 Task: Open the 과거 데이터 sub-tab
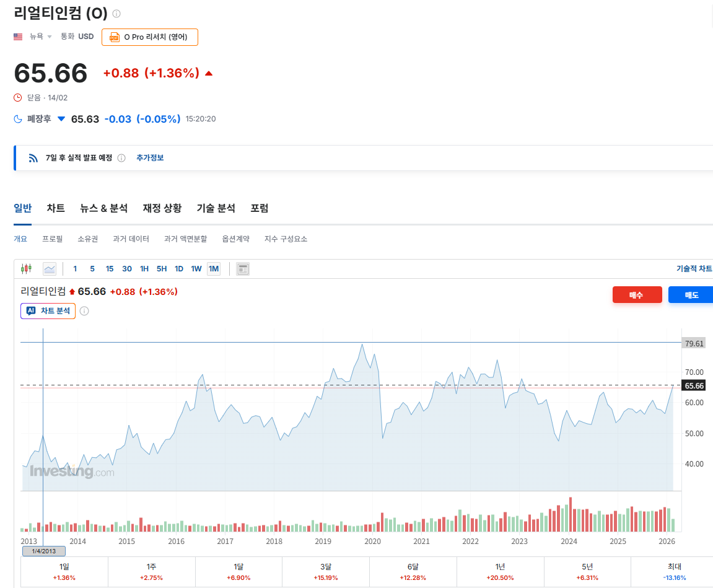click(131, 239)
